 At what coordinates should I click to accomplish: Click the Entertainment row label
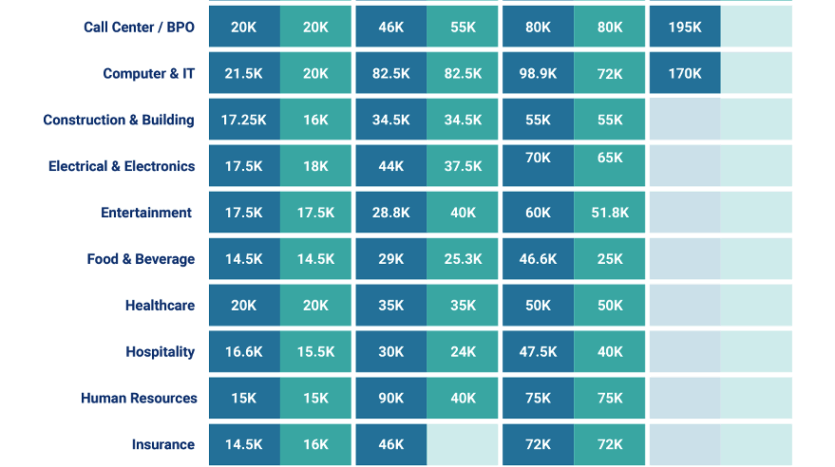(146, 212)
